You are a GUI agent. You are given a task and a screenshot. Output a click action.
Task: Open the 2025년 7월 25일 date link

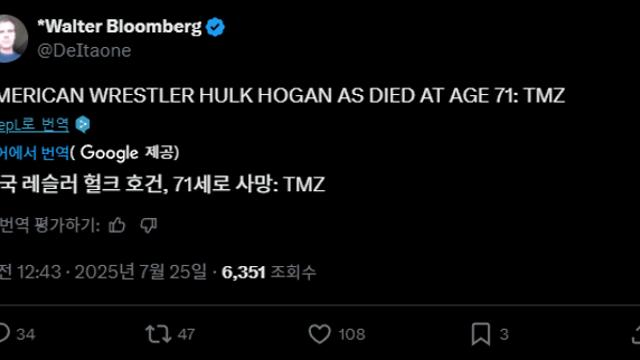tap(140, 272)
